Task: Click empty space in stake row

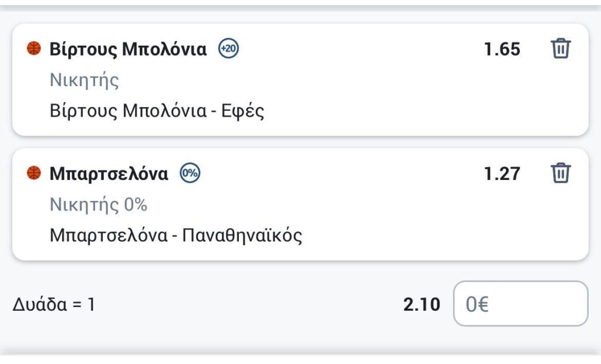Action: [x=249, y=305]
